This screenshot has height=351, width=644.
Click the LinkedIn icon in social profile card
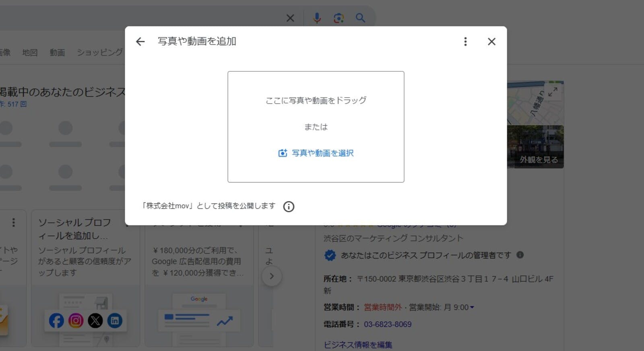[115, 321]
